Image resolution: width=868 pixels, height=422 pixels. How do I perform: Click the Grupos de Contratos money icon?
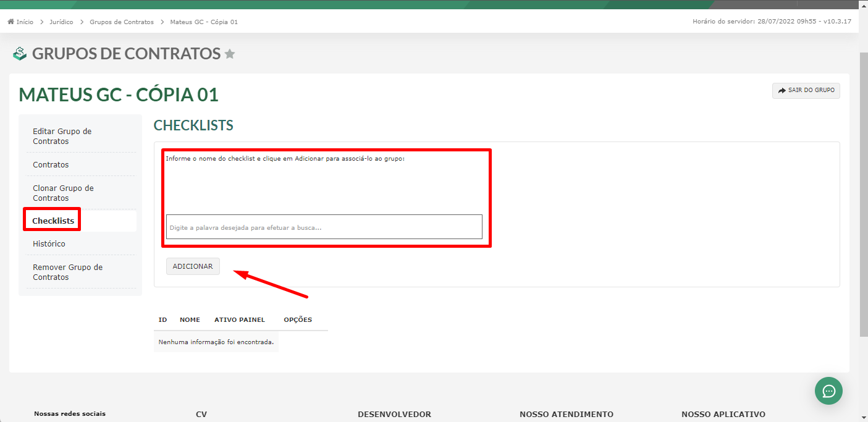click(x=20, y=54)
